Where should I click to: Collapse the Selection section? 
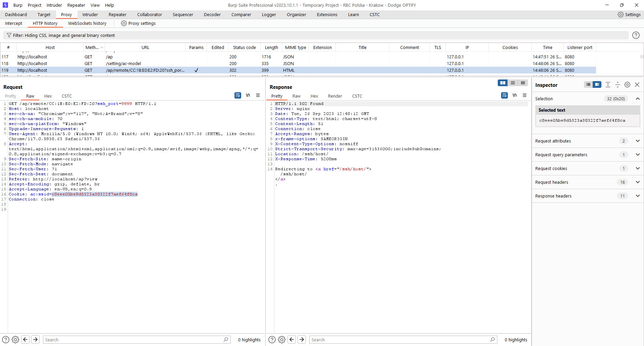[x=638, y=99]
